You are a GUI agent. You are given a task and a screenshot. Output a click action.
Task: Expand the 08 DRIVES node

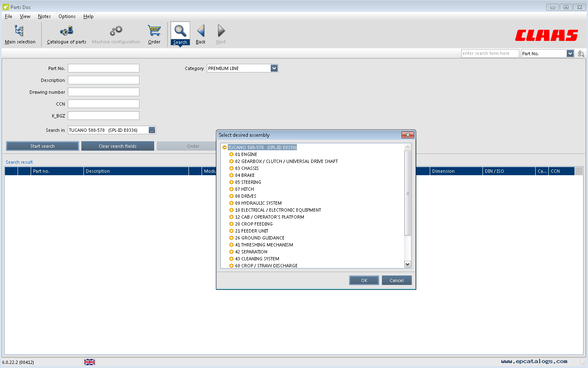tap(231, 196)
